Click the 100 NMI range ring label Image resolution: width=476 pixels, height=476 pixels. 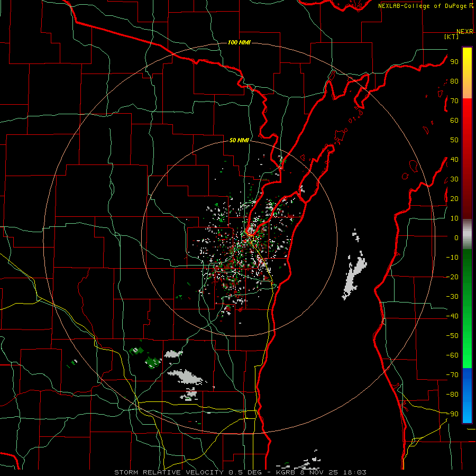tap(239, 42)
